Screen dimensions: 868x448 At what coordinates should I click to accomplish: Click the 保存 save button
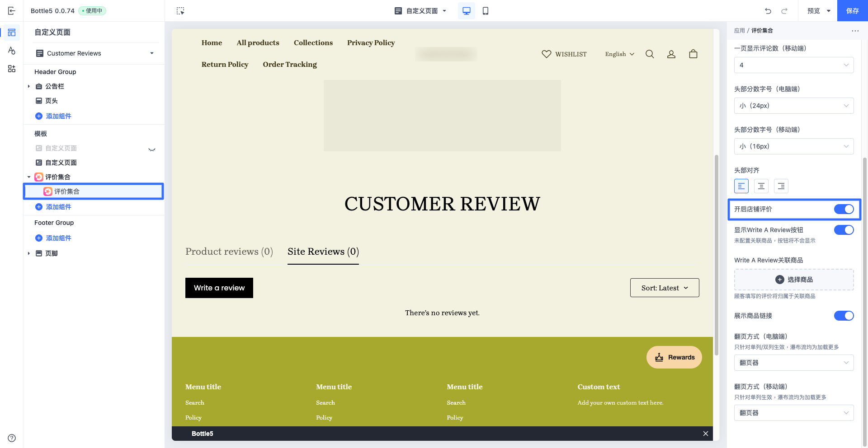click(x=852, y=11)
